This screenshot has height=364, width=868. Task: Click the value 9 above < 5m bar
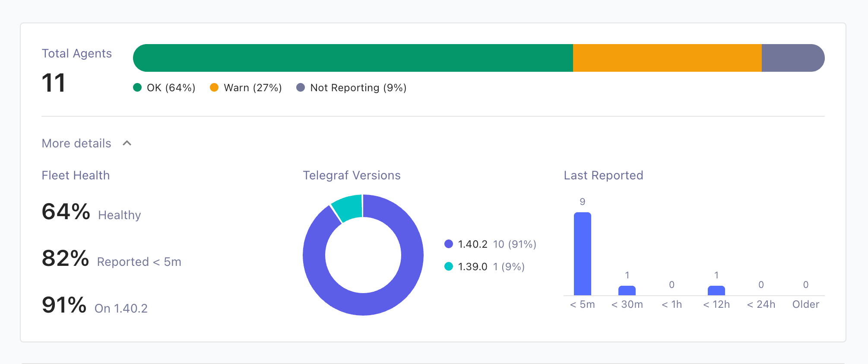tap(583, 201)
